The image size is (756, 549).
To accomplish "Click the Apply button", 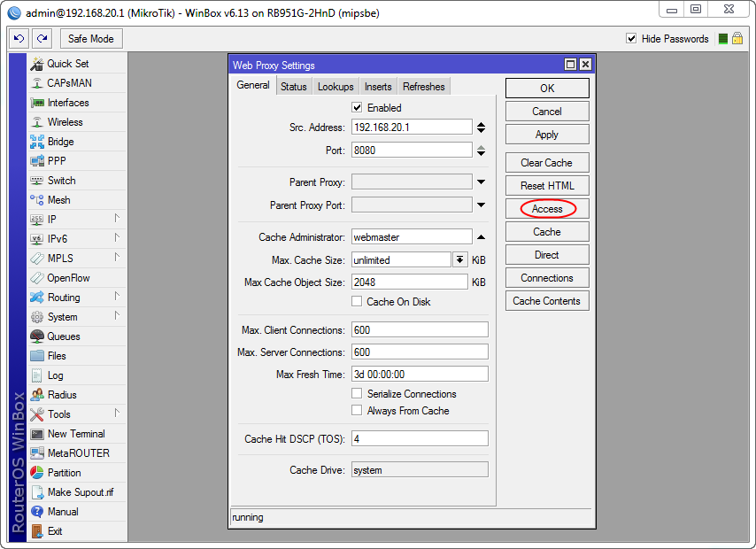I will [547, 135].
